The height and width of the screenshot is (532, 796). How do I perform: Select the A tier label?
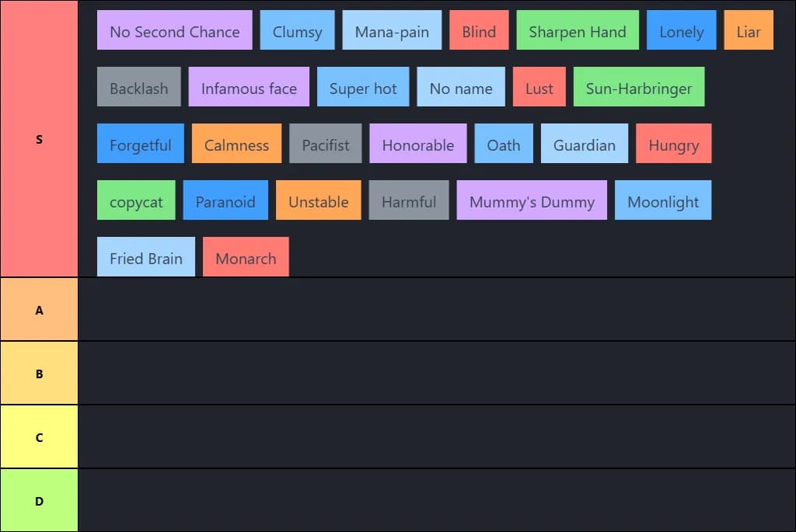pos(39,310)
